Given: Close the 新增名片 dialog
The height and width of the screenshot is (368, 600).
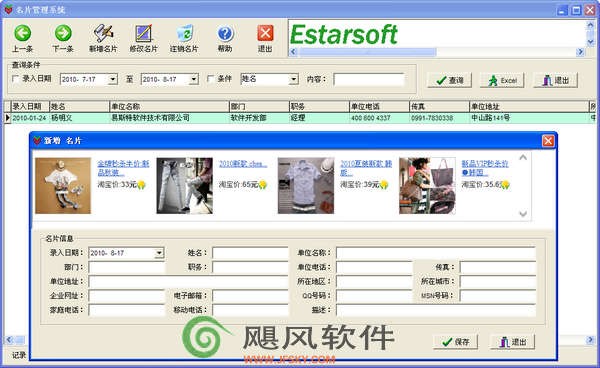Looking at the screenshot, I should (x=548, y=141).
